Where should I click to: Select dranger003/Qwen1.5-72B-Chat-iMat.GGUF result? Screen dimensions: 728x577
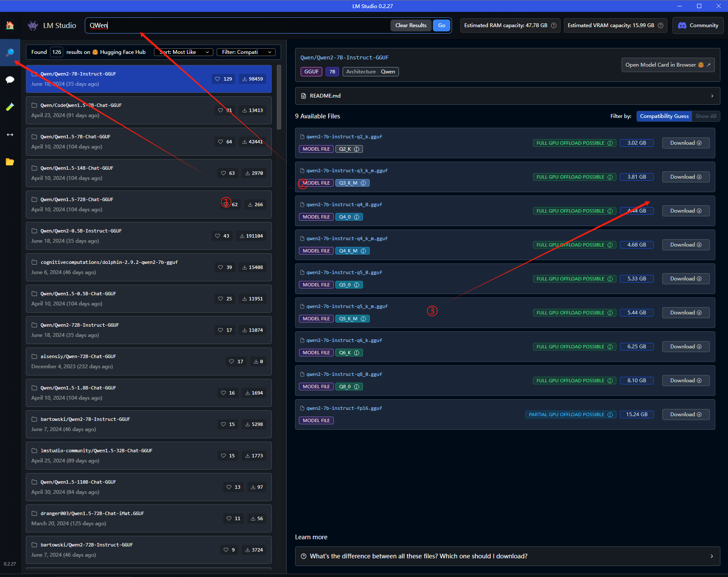click(x=149, y=518)
